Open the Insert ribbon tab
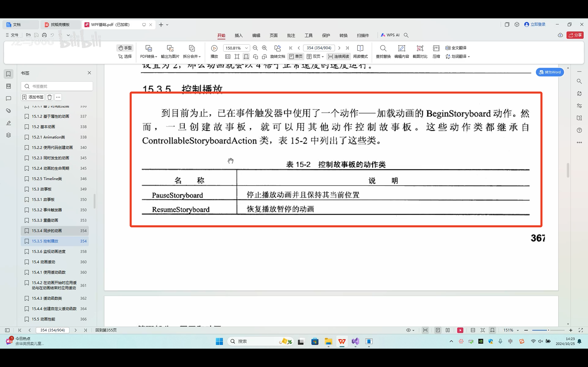 coord(238,35)
